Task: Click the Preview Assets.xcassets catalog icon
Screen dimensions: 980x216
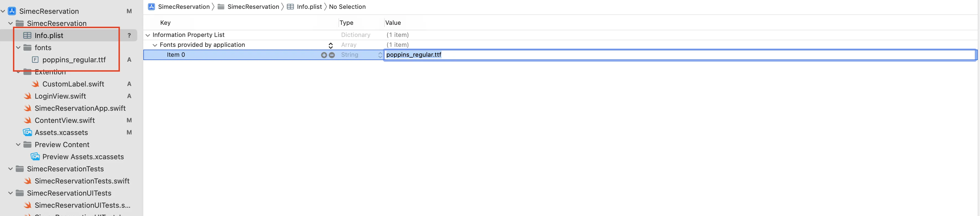Action: (35, 157)
